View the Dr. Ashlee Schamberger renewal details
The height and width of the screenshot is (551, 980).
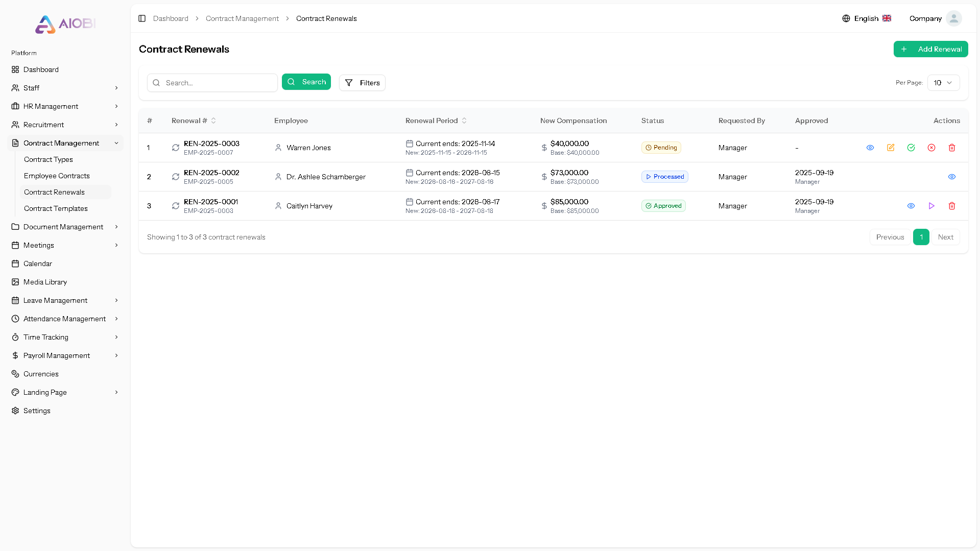tap(951, 177)
